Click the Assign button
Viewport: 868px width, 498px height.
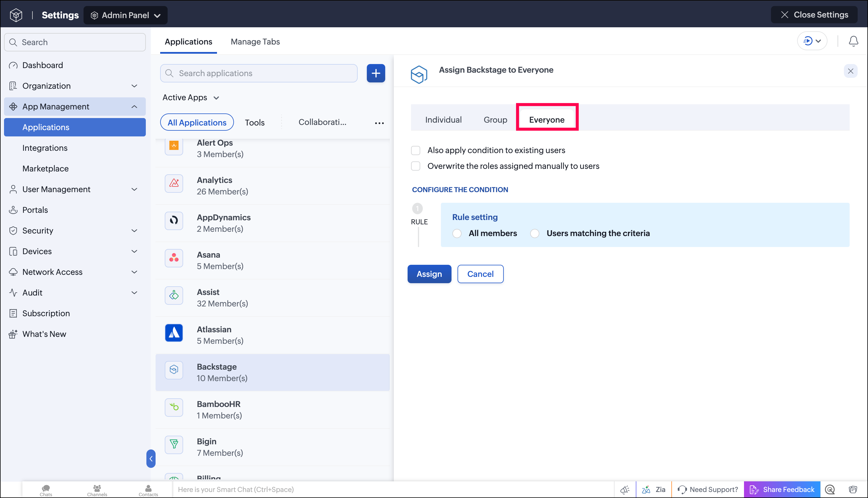pyautogui.click(x=429, y=274)
